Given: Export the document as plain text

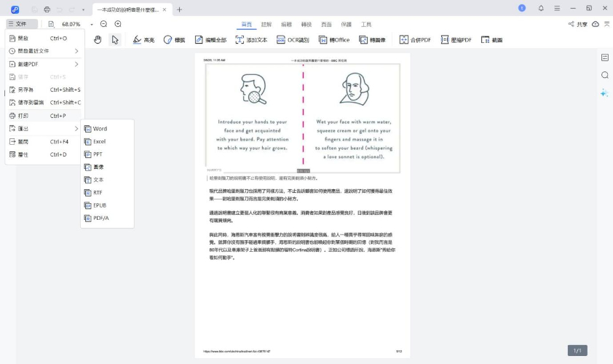Looking at the screenshot, I should coord(107,180).
